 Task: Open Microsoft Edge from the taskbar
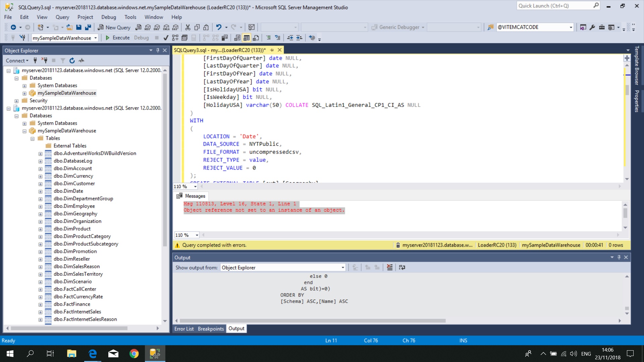point(93,353)
